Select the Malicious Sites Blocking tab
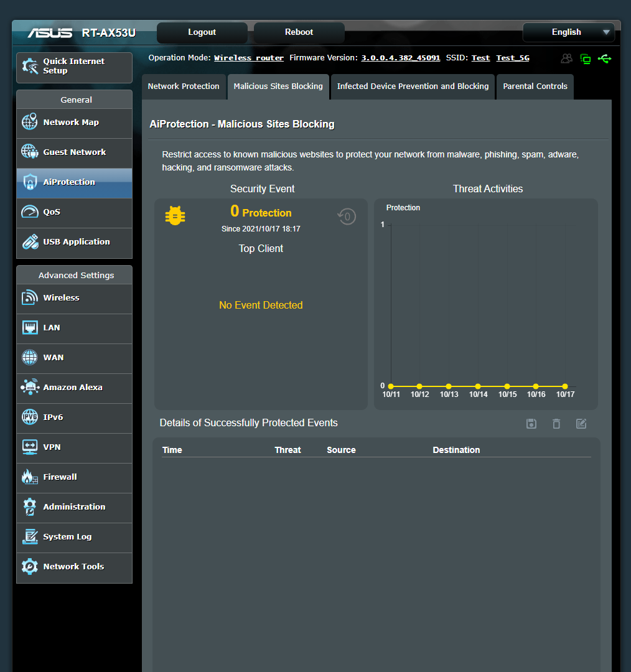 pyautogui.click(x=278, y=86)
